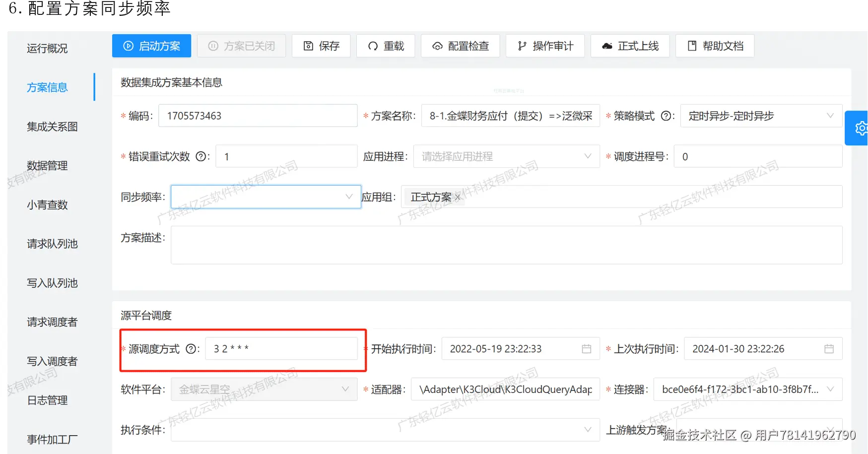Click the 编码 input field

point(258,116)
